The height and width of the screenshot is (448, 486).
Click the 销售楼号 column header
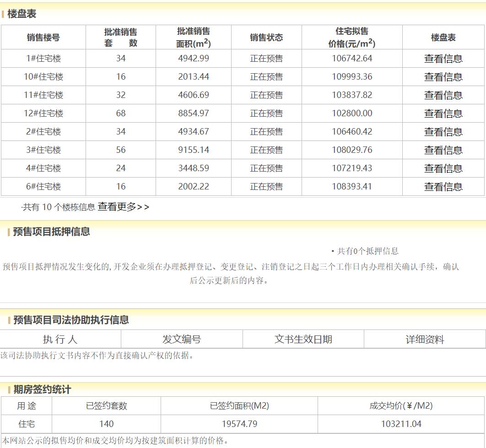tap(43, 38)
